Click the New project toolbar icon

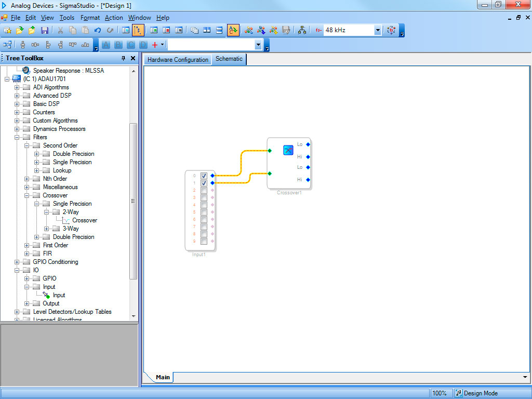click(x=7, y=30)
